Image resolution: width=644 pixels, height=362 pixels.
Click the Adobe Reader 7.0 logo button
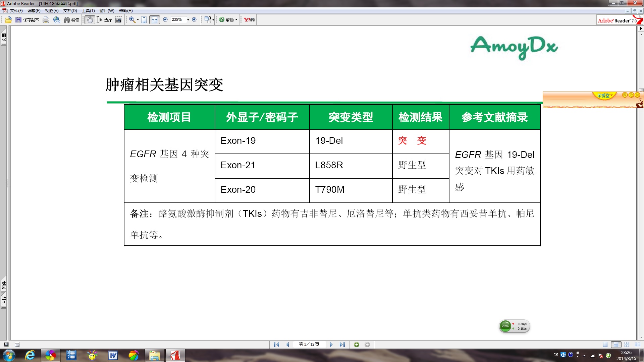click(619, 20)
